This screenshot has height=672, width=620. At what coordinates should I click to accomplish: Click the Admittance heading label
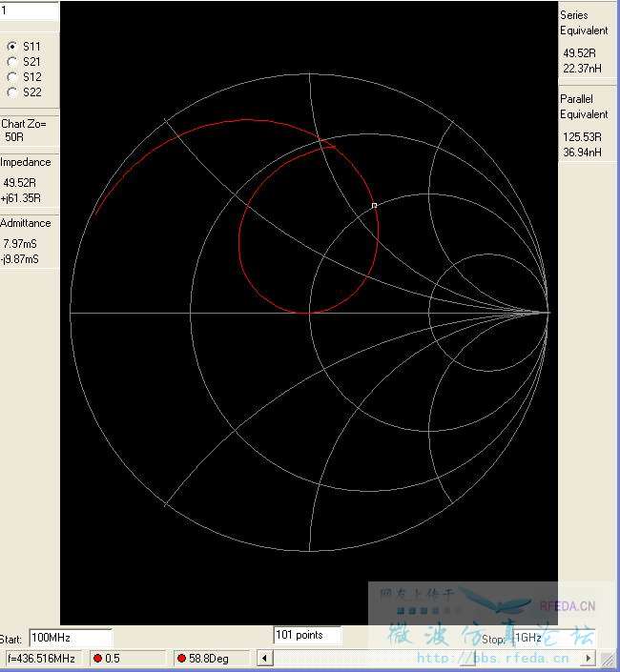(26, 223)
